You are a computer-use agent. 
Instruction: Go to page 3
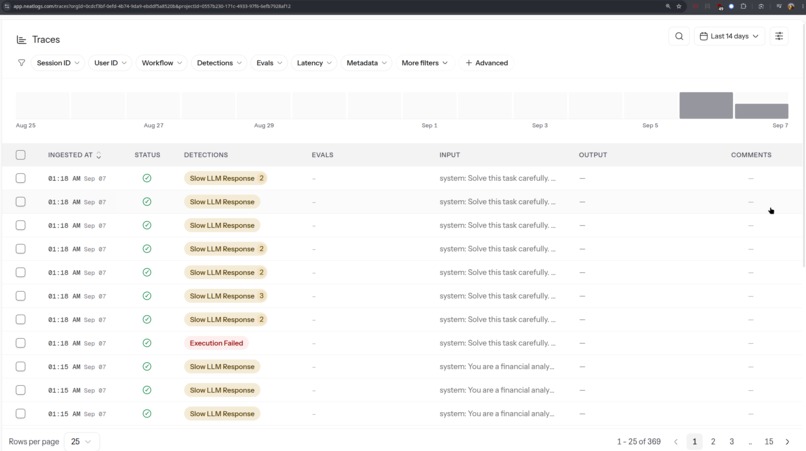pos(731,442)
